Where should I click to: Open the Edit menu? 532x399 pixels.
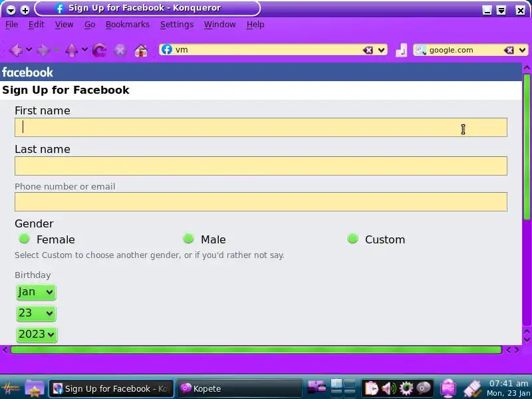pos(37,25)
